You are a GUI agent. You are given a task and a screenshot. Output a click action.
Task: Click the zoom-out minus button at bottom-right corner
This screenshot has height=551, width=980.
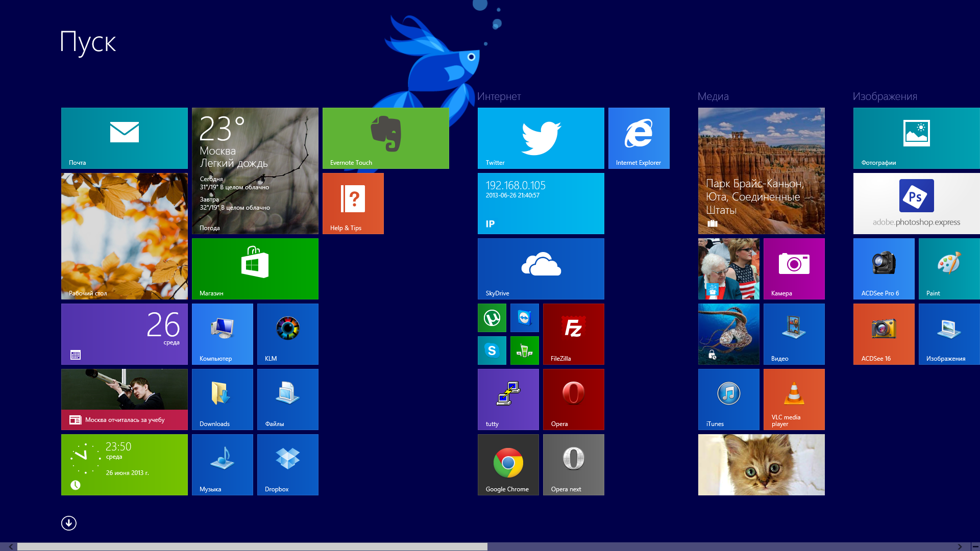point(975,546)
